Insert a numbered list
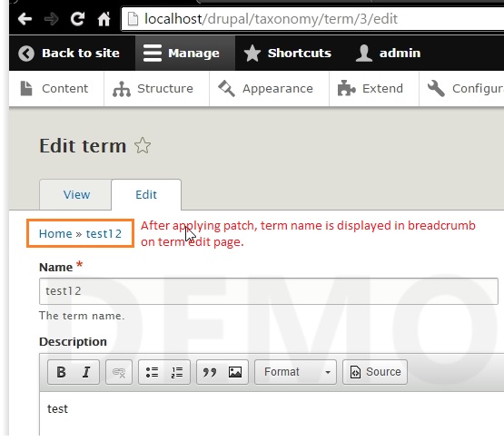 (177, 372)
